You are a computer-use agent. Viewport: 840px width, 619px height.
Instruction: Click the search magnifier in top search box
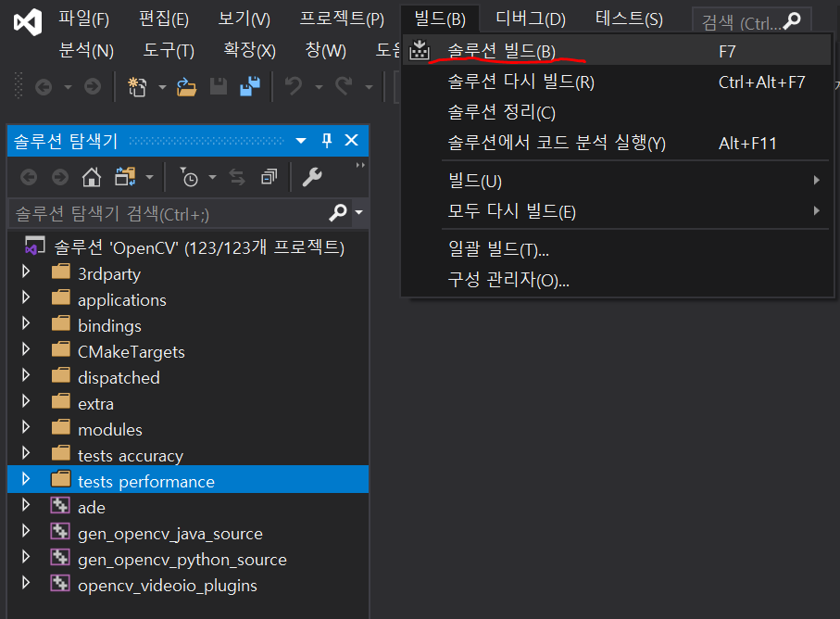[x=792, y=21]
